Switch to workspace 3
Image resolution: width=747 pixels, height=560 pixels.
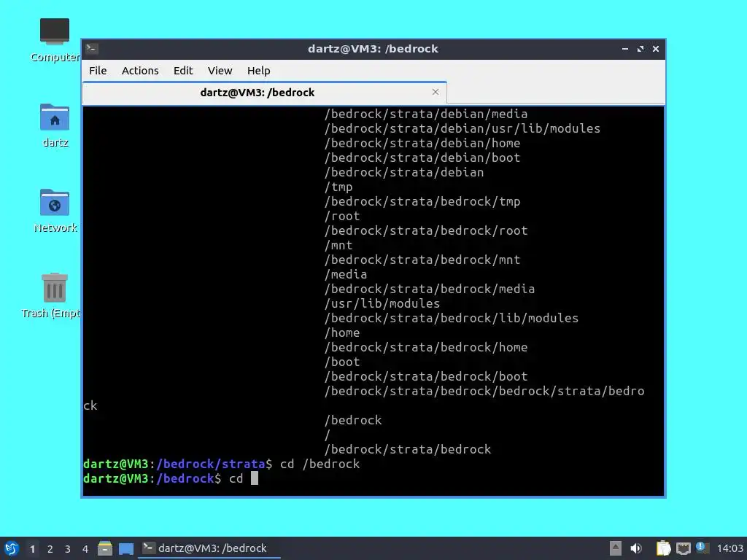coord(68,549)
